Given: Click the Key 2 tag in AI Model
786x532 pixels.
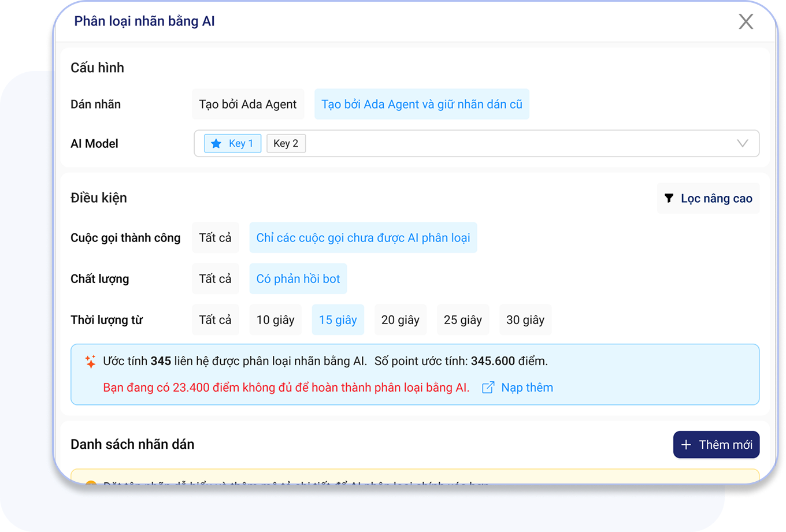Looking at the screenshot, I should (286, 143).
